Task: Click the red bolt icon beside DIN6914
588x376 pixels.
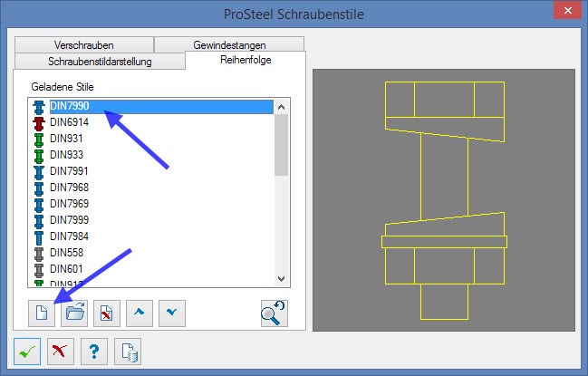Action: [39, 123]
